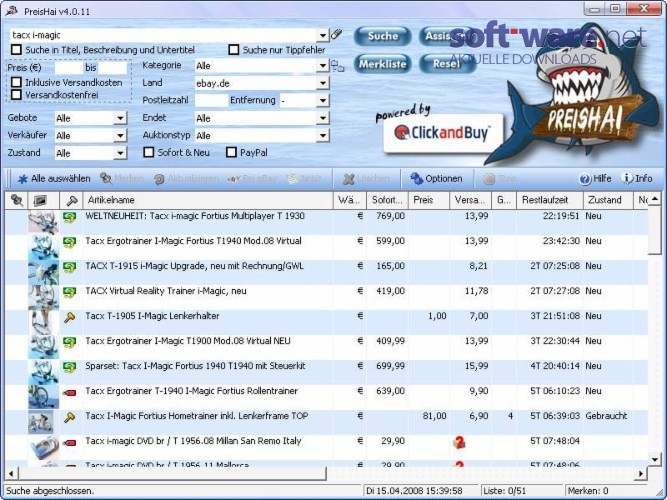Image resolution: width=667 pixels, height=500 pixels.
Task: Click the Notiz toolbar icon
Action: (x=292, y=179)
